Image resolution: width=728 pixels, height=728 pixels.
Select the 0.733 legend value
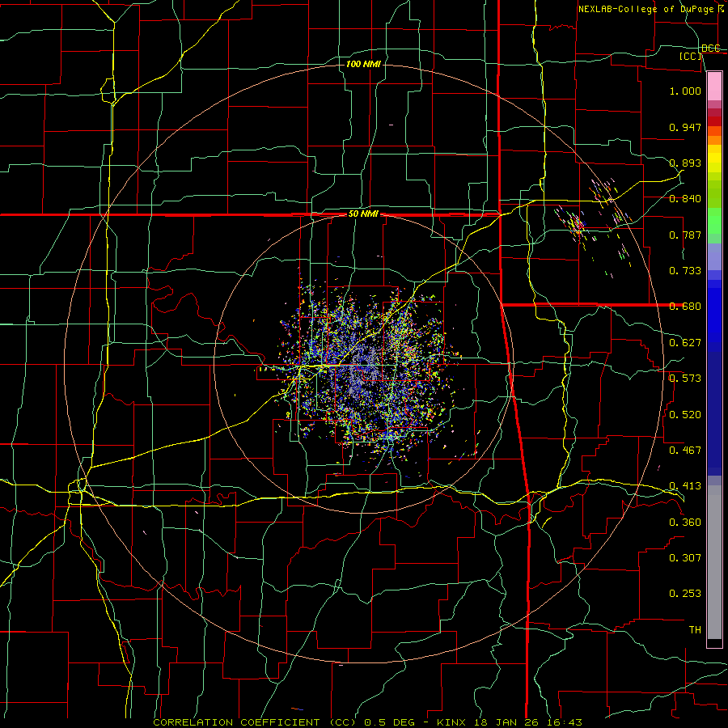(x=685, y=271)
